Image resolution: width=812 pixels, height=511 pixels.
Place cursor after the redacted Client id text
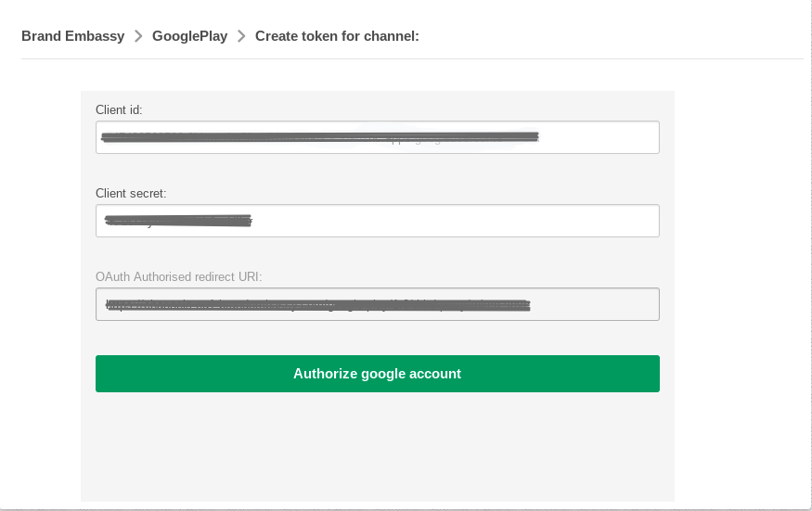[x=599, y=137]
